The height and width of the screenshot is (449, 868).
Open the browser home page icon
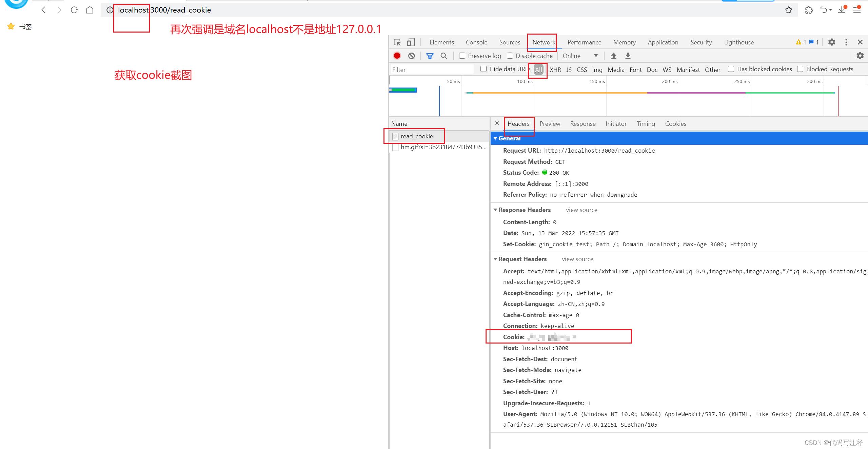pos(90,10)
